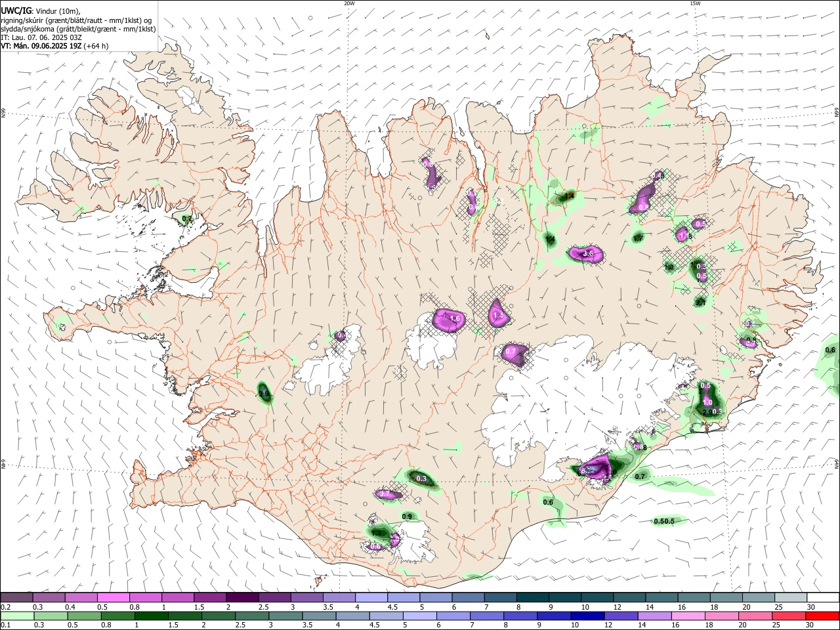Click the '0.50.5' value offshore in the southeast
The height and width of the screenshot is (630, 840).
click(x=664, y=521)
